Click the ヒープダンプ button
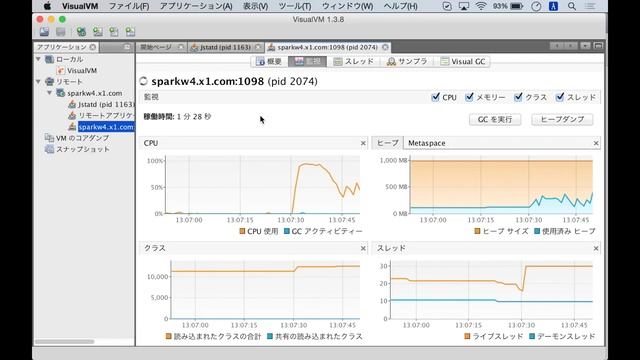The image size is (640, 360). tap(562, 119)
